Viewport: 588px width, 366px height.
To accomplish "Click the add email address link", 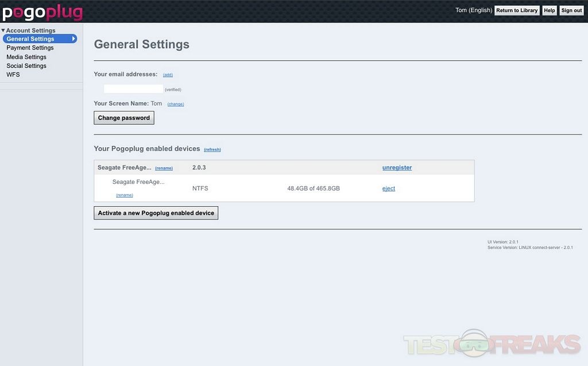I will [168, 75].
